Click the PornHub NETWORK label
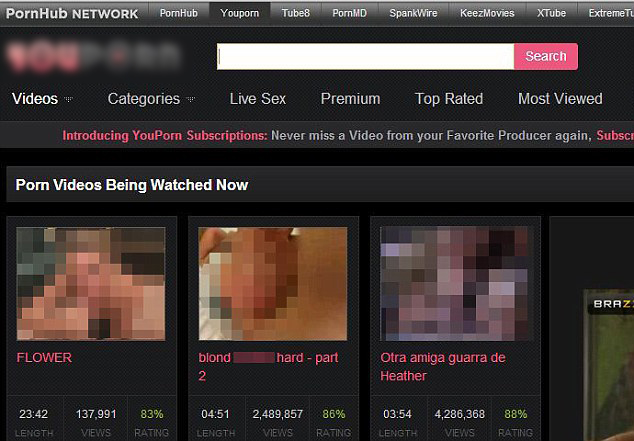The height and width of the screenshot is (441, 634). (x=72, y=13)
